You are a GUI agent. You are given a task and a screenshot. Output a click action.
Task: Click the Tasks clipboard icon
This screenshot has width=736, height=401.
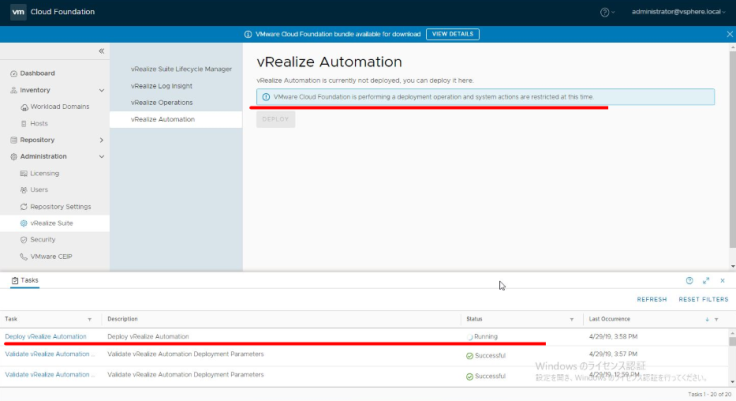point(15,280)
